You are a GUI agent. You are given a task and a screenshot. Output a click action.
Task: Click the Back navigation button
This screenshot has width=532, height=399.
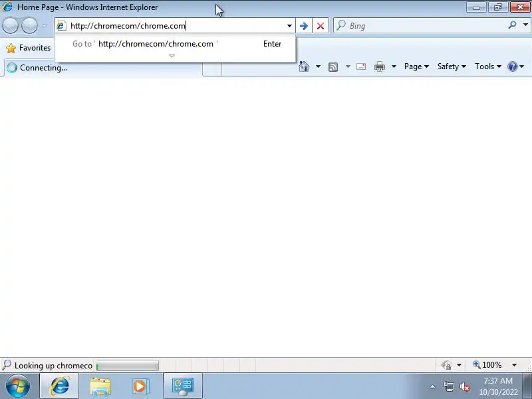point(10,25)
